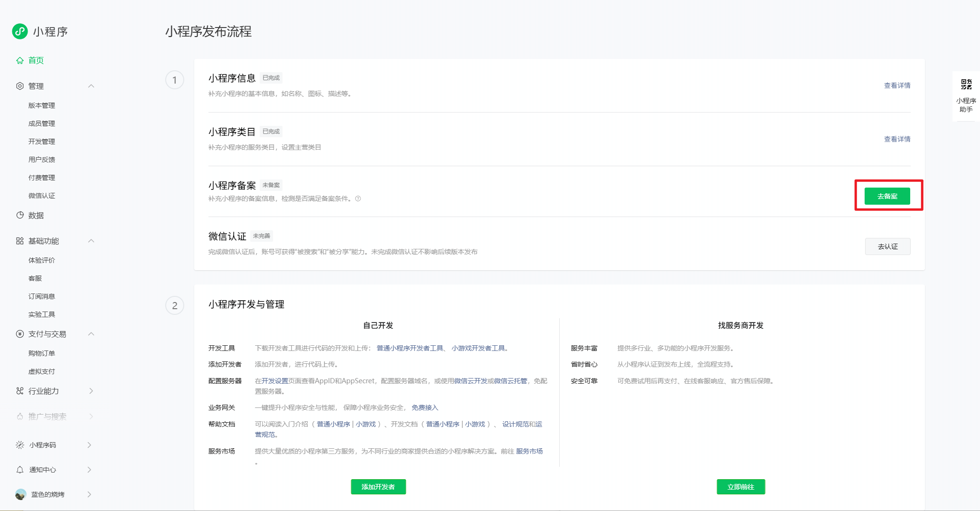Click the 推广与搜索 flame icon
Viewport: 980px width, 511px height.
click(20, 416)
